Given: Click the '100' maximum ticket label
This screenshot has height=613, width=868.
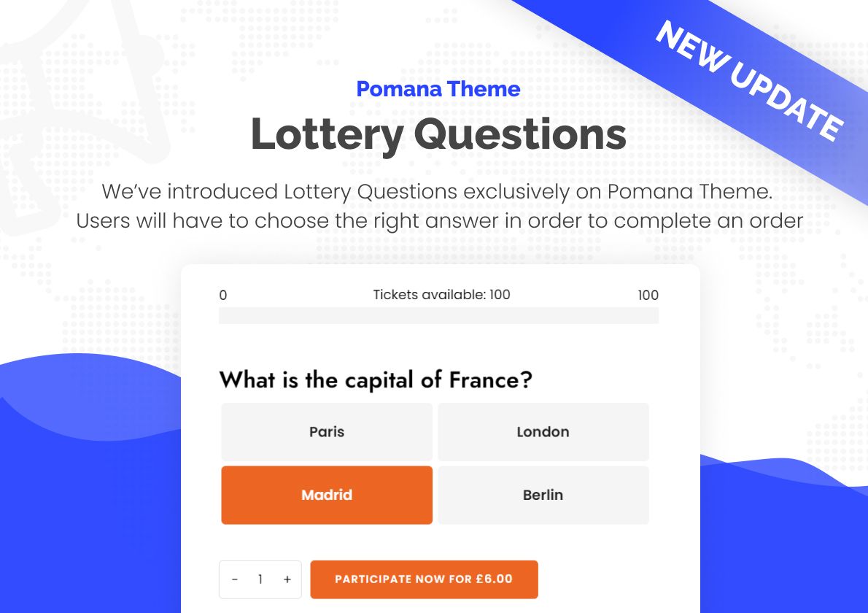Looking at the screenshot, I should point(648,296).
